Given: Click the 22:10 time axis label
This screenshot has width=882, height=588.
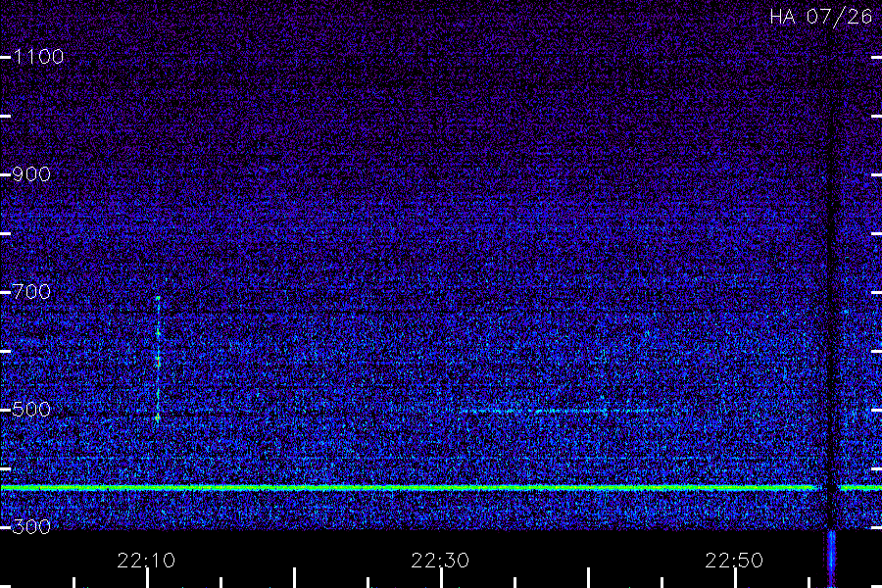Looking at the screenshot, I should tap(146, 561).
